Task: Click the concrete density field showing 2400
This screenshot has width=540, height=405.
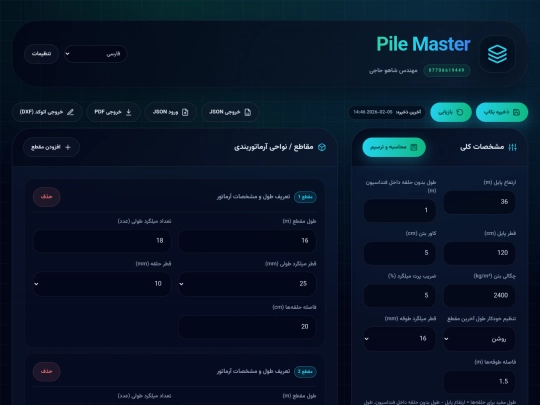Action: (479, 296)
